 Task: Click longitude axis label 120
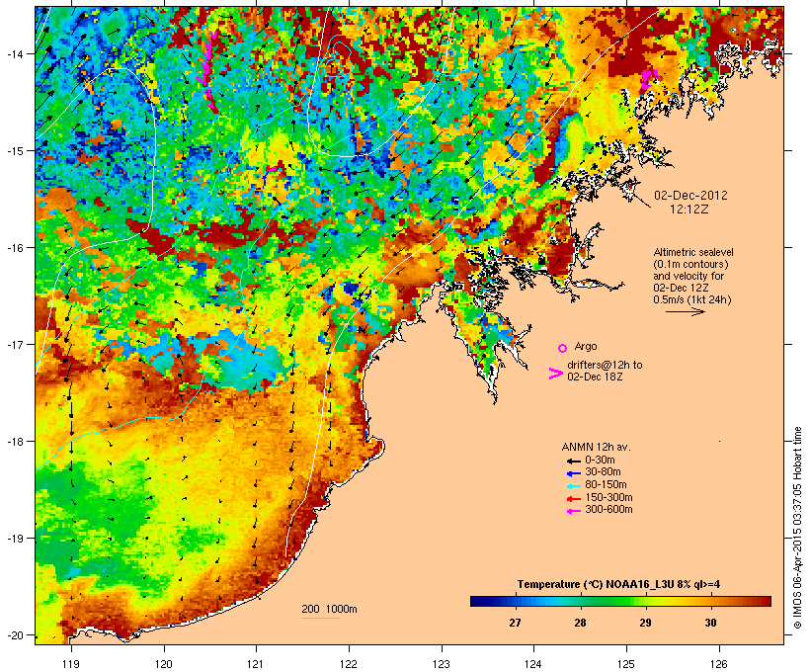point(164,664)
